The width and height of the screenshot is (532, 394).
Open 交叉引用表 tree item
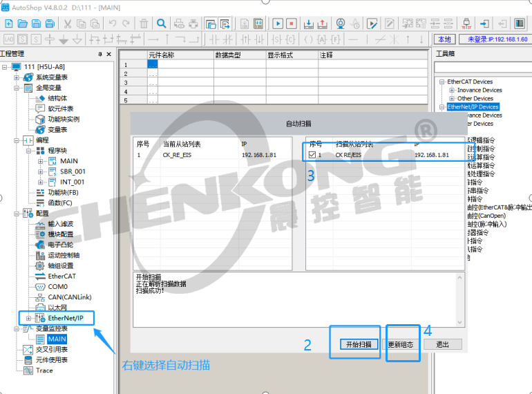pyautogui.click(x=52, y=350)
